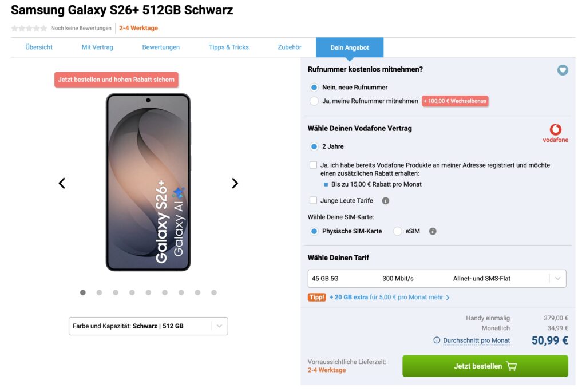Image resolution: width=586 pixels, height=392 pixels.
Task: Click 'Durchschnitt pro Monat' link
Action: [476, 340]
